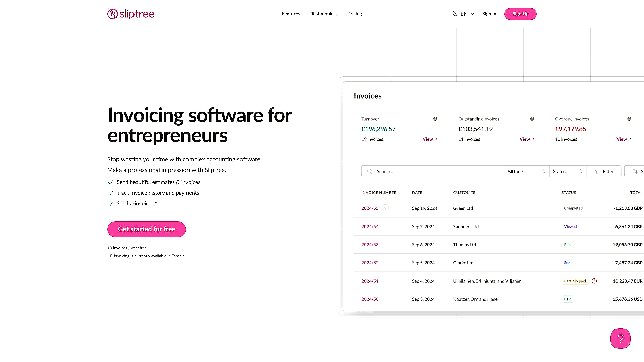Click the Filter button
644x362 pixels.
tap(604, 171)
